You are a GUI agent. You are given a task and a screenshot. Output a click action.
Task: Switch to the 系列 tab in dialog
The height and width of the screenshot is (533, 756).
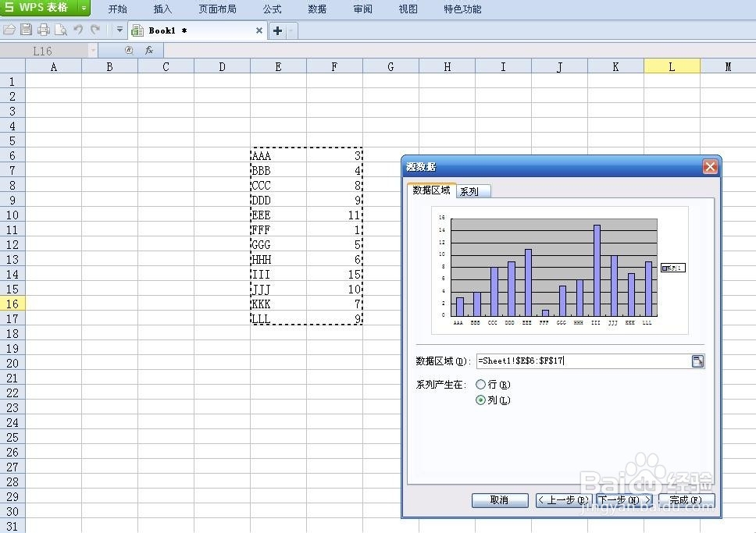point(472,191)
